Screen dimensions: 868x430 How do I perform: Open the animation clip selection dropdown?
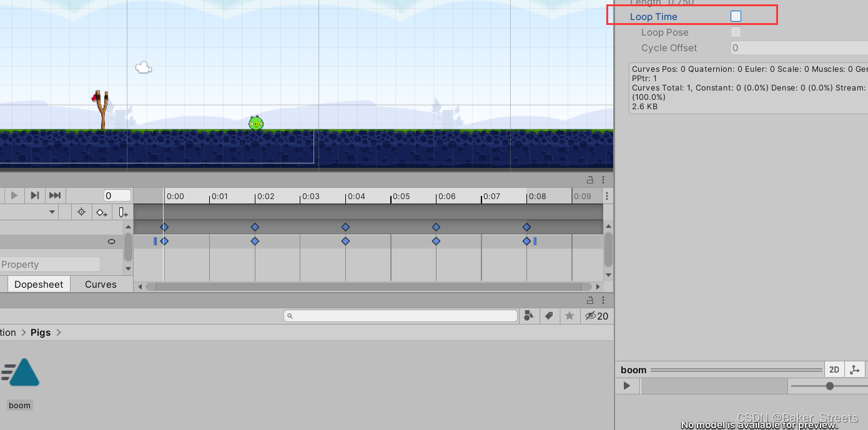(52, 212)
